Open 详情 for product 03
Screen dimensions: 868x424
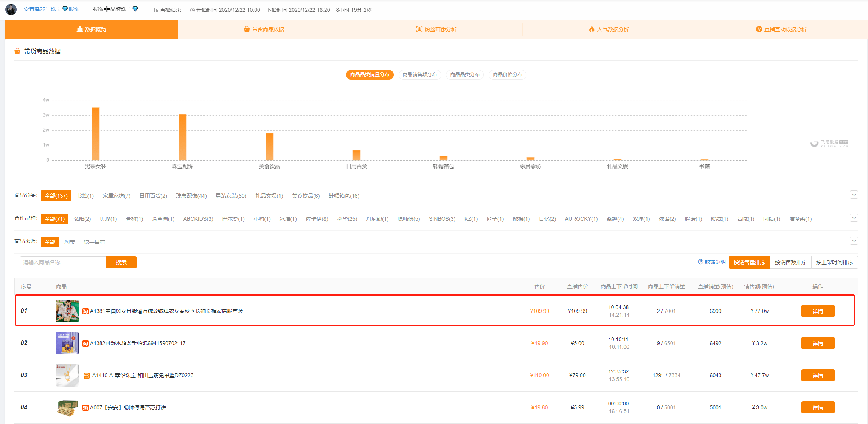[x=818, y=375]
